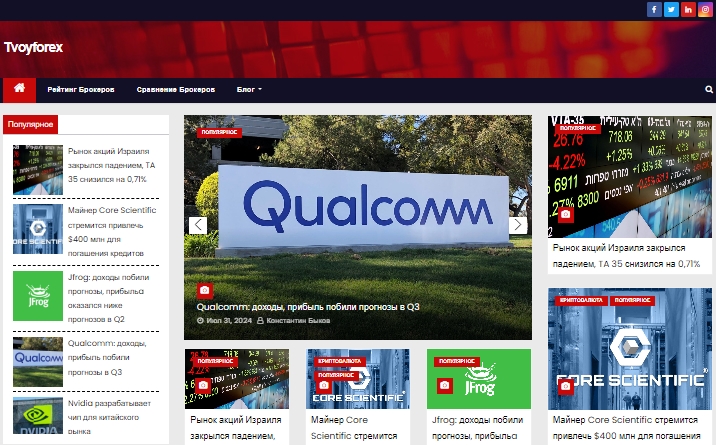
Task: Open sidebar article Jfrog: доходы побили прогнозы
Action: (109, 298)
